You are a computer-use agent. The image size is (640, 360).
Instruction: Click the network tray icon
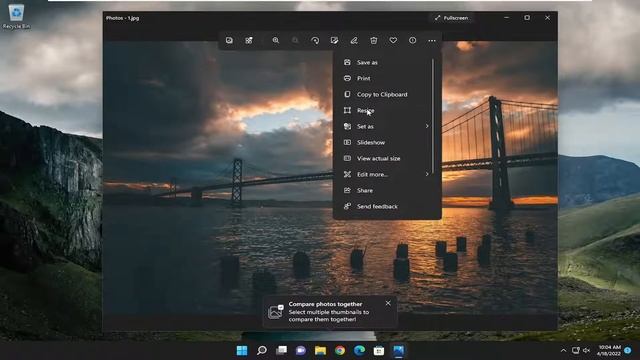coord(576,351)
